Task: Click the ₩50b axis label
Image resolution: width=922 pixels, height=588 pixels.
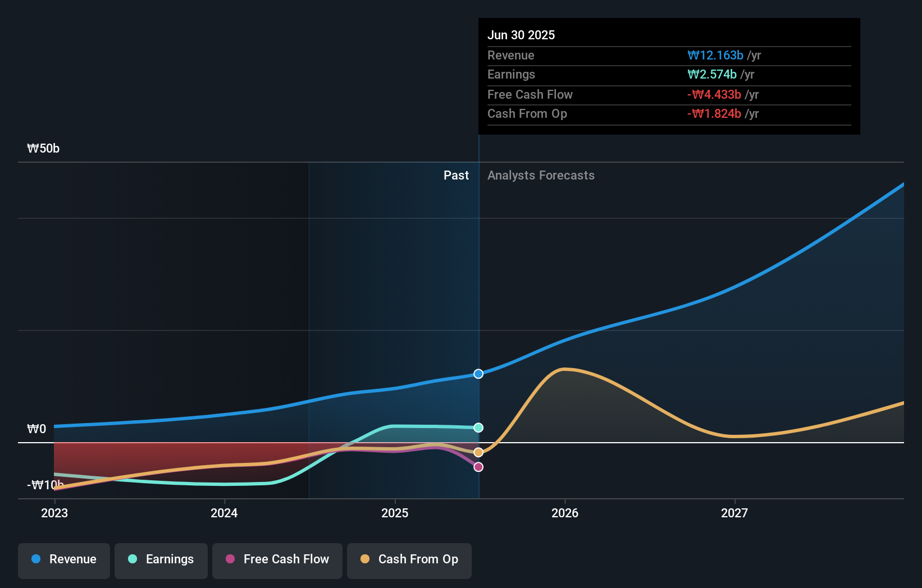Action: [42, 148]
